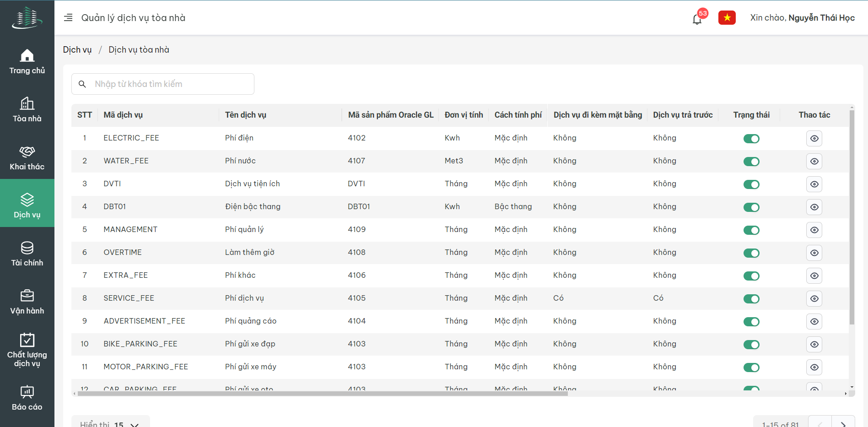View details eye icon for MANAGEMENT
This screenshot has width=868, height=427.
click(814, 230)
